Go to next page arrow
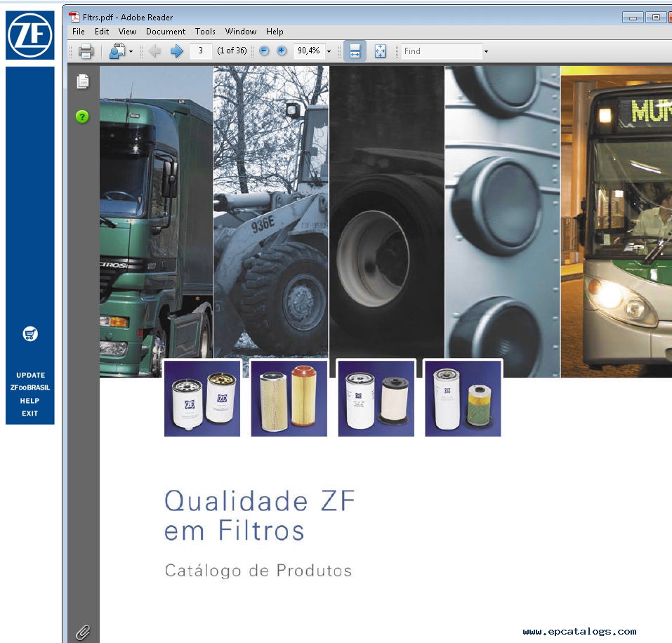Image resolution: width=672 pixels, height=643 pixels. point(176,51)
